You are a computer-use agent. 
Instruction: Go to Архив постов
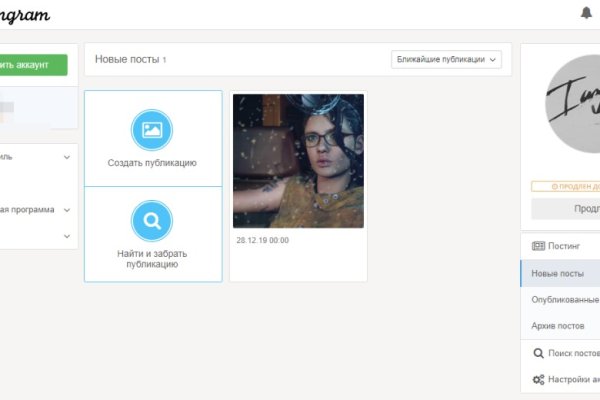click(x=558, y=326)
